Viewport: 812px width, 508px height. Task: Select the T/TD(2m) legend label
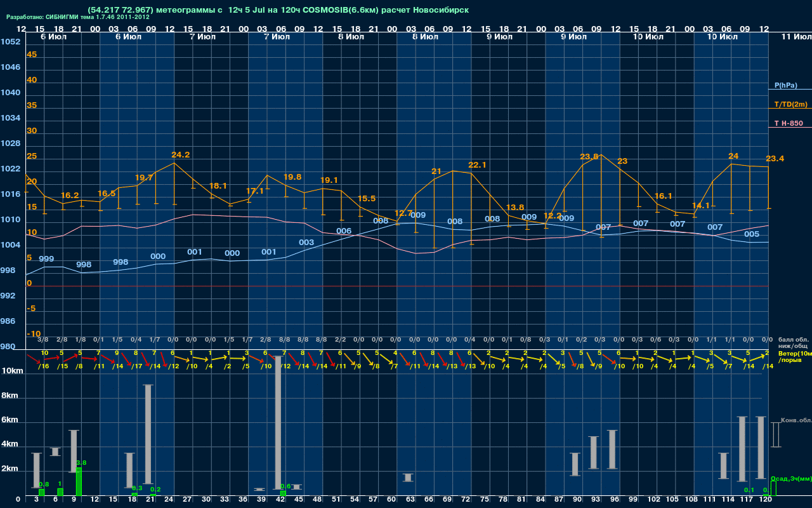click(791, 104)
